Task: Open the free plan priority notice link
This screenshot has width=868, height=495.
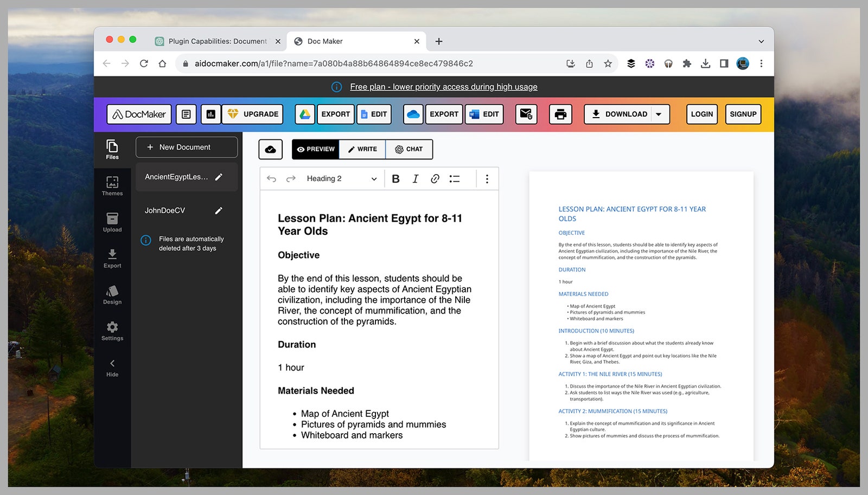Action: pyautogui.click(x=444, y=87)
